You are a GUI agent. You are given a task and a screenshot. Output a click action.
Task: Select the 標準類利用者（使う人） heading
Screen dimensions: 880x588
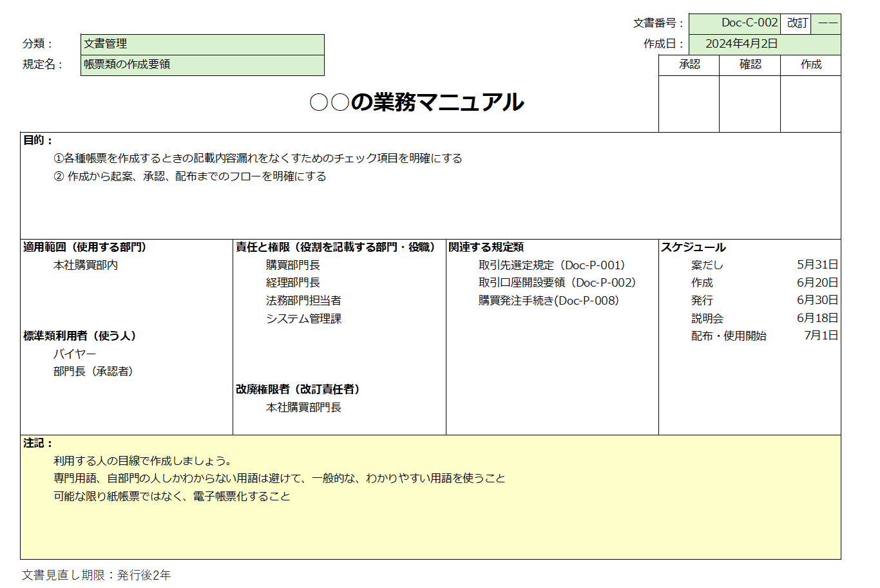point(79,336)
